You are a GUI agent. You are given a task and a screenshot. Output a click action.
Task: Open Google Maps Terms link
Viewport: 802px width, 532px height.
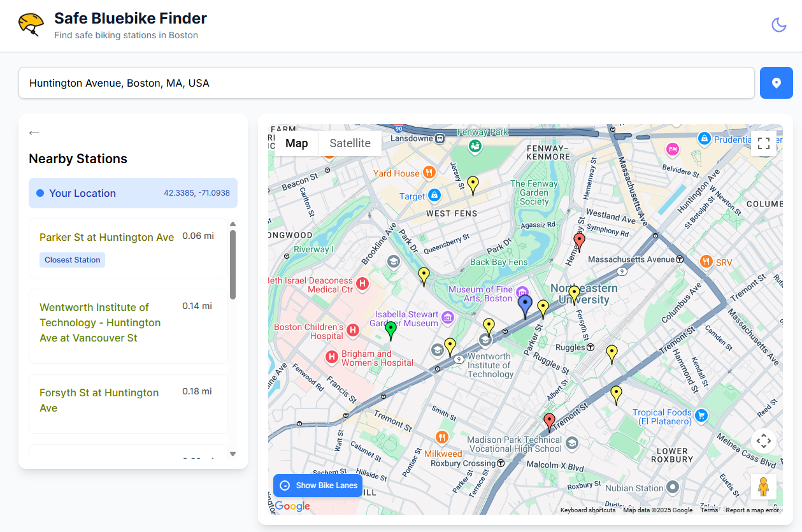(x=709, y=510)
